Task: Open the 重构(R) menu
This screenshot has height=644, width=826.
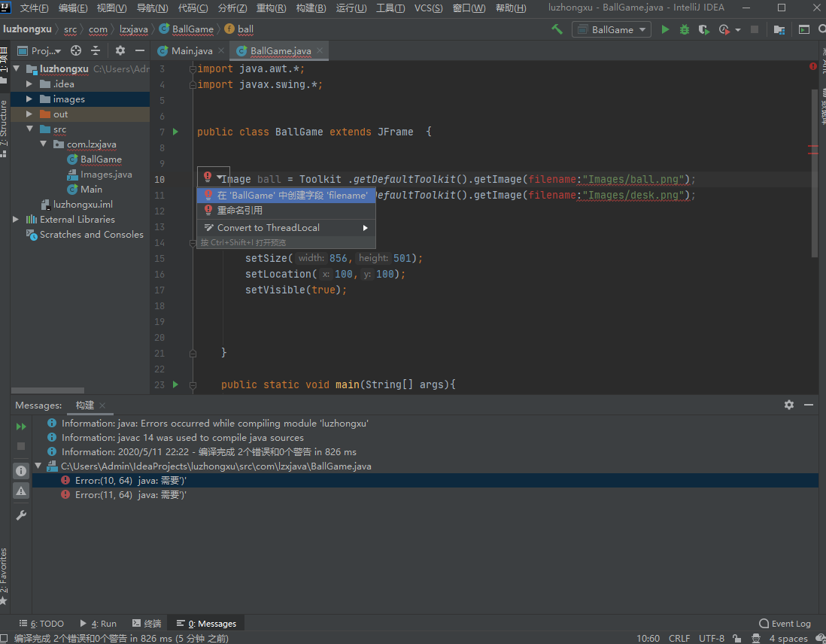Action: point(272,8)
